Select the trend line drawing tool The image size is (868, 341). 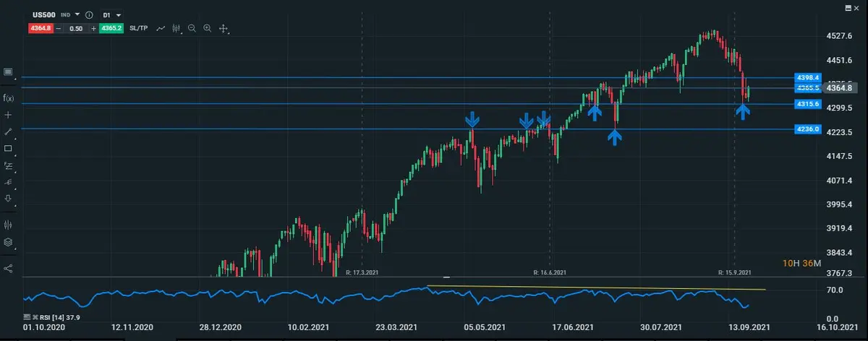point(9,131)
